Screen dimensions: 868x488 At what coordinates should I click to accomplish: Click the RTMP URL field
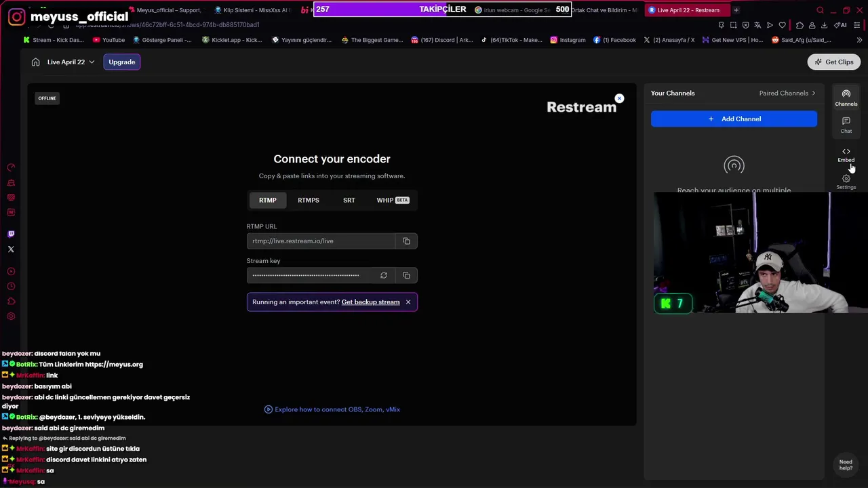(321, 241)
